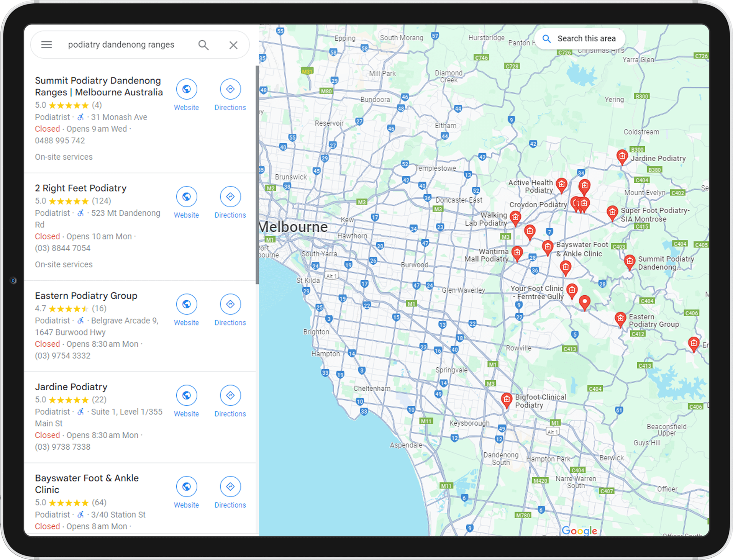Click the Eastern Podiatry Group map marker
The image size is (733, 560).
pos(620,319)
